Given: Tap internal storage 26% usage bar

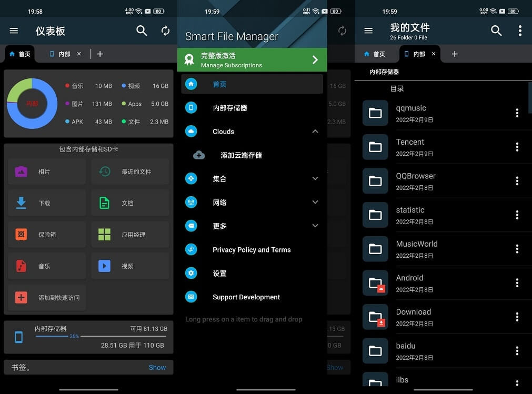Looking at the screenshot, I should (101, 336).
